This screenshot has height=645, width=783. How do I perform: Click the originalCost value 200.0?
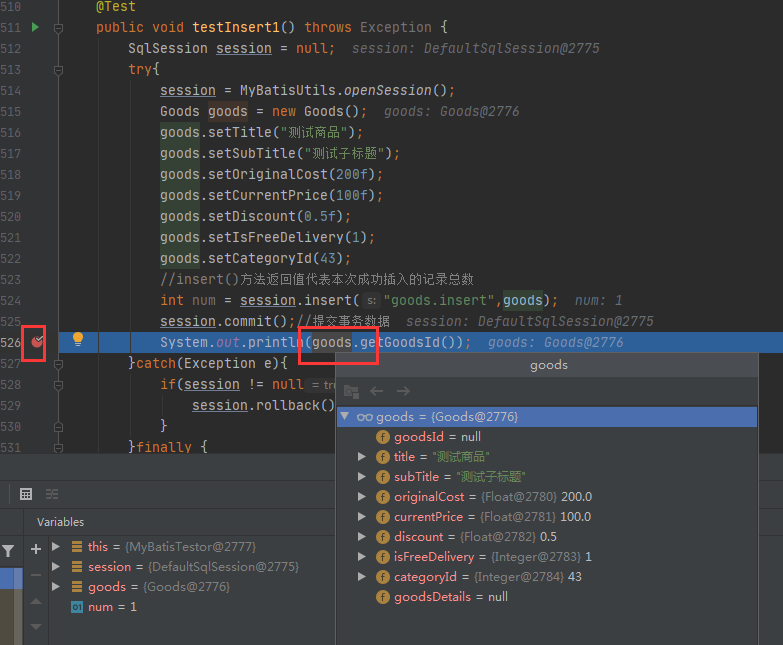pyautogui.click(x=576, y=497)
